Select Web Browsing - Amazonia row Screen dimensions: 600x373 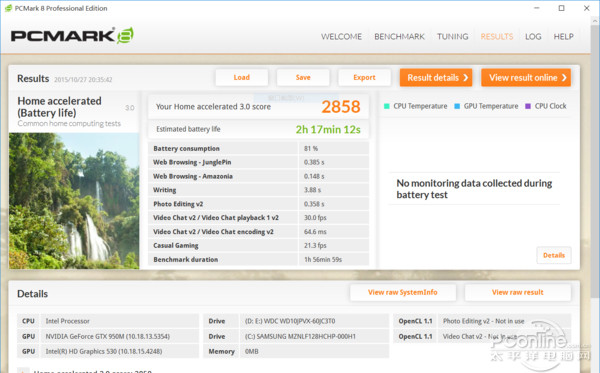click(258, 176)
